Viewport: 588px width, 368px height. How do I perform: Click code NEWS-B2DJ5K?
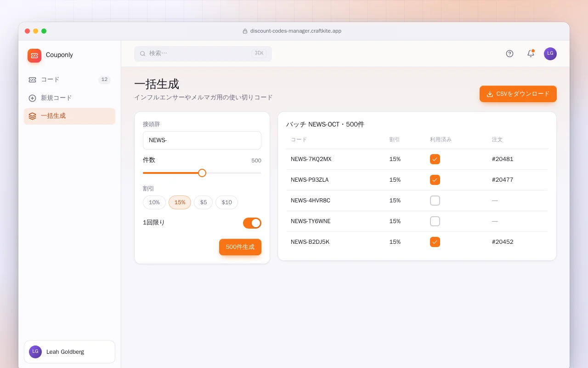pos(310,242)
